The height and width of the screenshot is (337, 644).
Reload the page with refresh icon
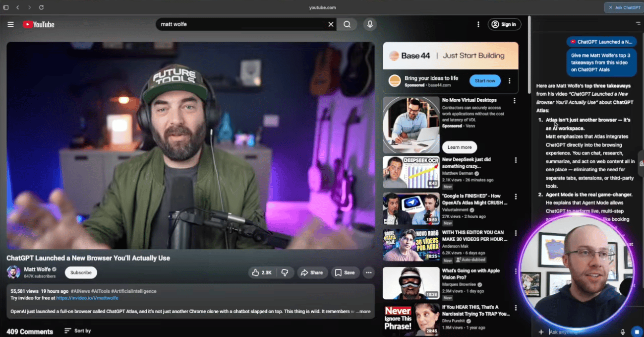tap(41, 7)
